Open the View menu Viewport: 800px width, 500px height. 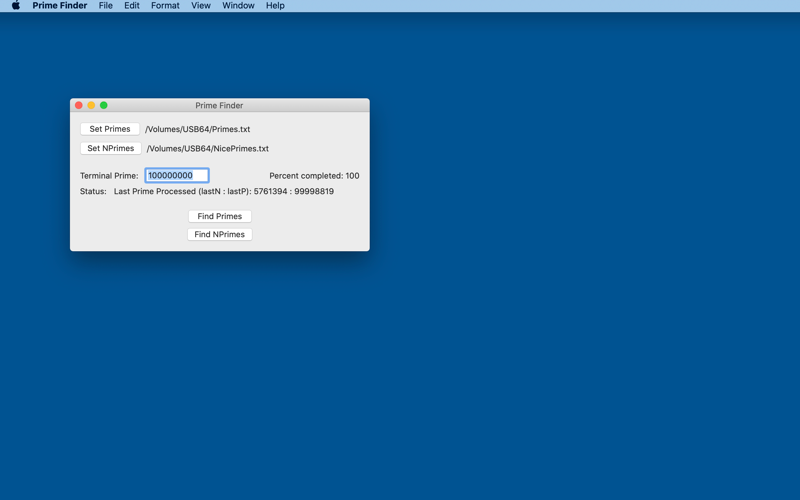click(x=201, y=6)
